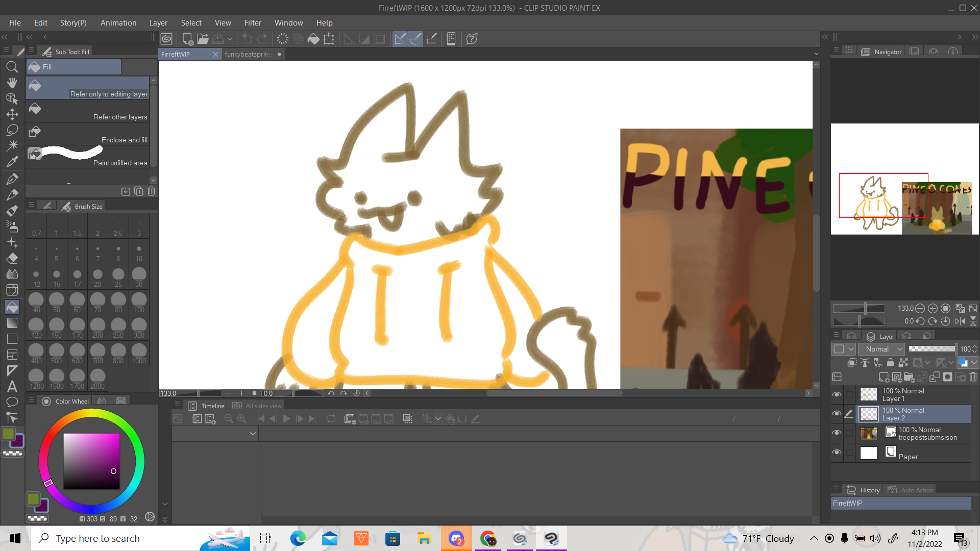Click the timeline Play button
Viewport: 980px width, 551px height.
[x=286, y=419]
